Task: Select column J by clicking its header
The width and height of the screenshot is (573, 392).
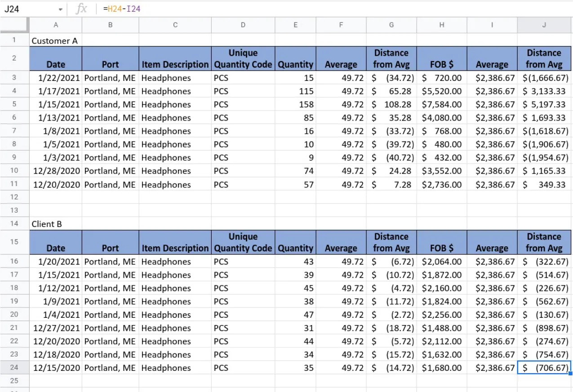Action: tap(544, 25)
